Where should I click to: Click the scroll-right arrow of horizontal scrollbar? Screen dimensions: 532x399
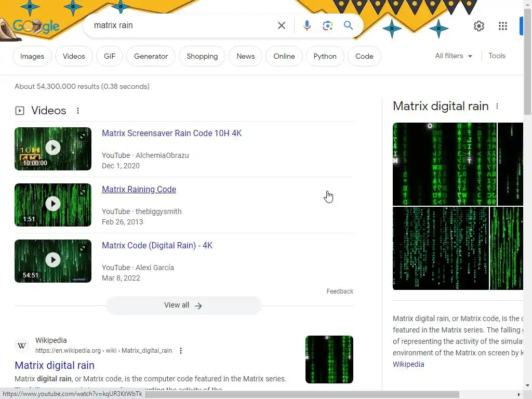pyautogui.click(x=519, y=395)
